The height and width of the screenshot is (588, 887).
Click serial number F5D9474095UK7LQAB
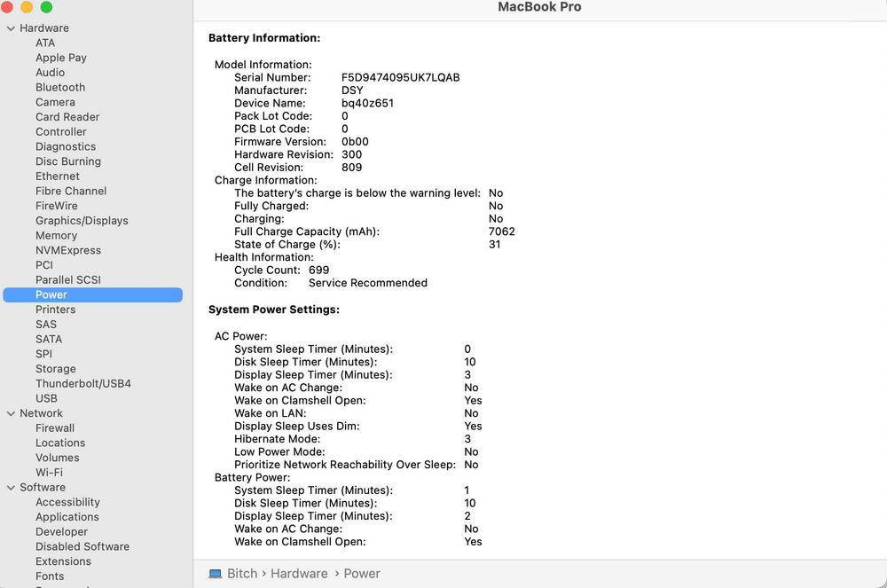coord(401,77)
